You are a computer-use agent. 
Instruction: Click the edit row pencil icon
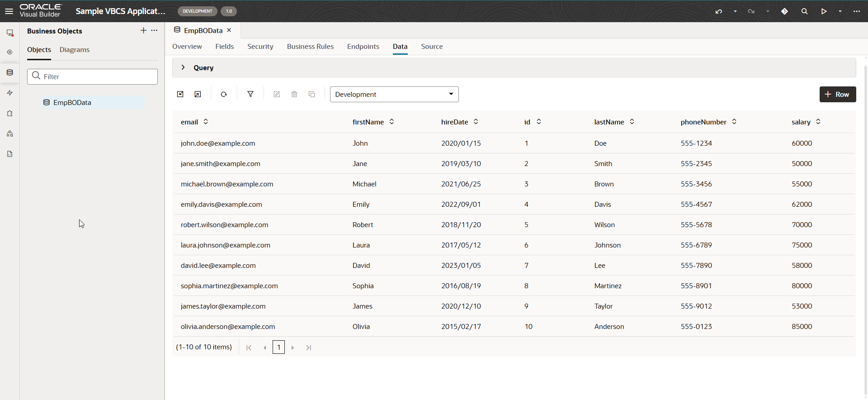[x=277, y=94]
